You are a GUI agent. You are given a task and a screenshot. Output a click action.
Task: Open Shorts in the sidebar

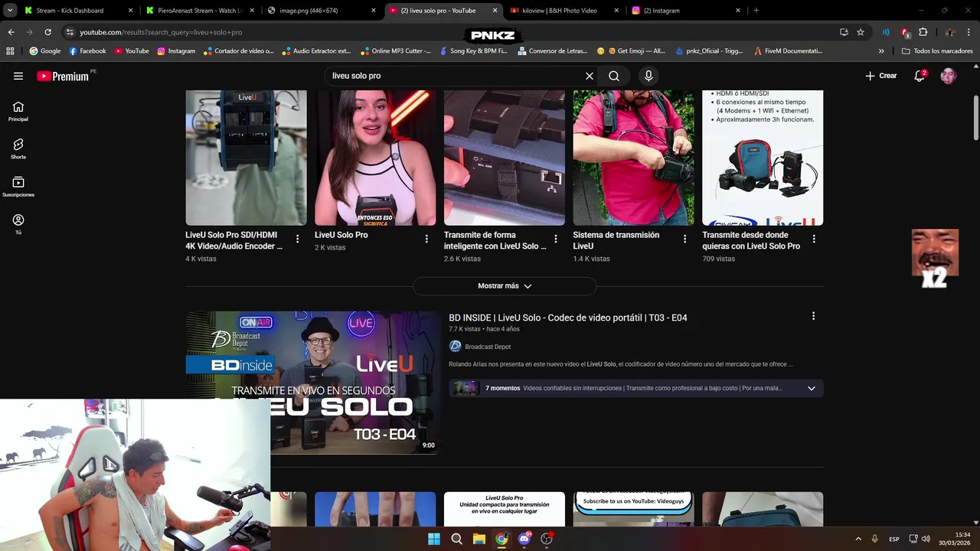point(18,149)
